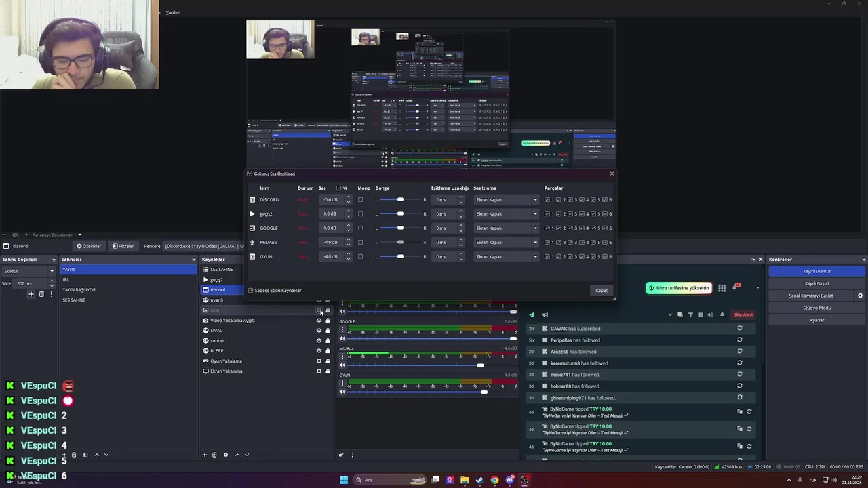Image resolution: width=868 pixels, height=488 pixels.
Task: Click Stüdyo Modu button
Action: 817,308
